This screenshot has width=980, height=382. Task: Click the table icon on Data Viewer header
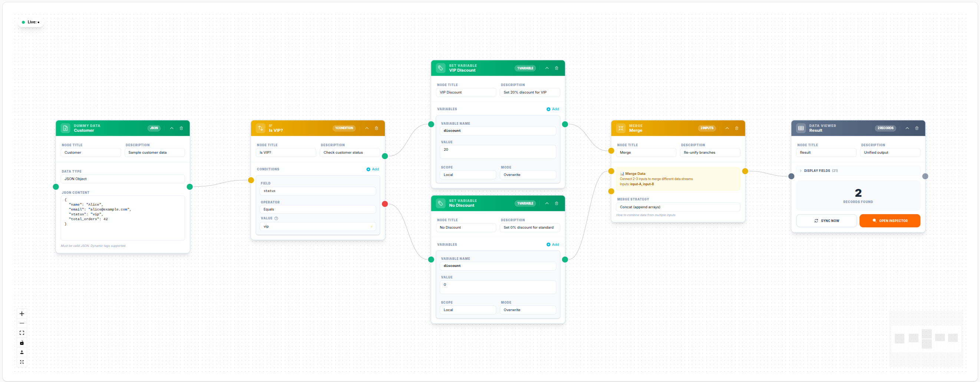[x=801, y=128]
